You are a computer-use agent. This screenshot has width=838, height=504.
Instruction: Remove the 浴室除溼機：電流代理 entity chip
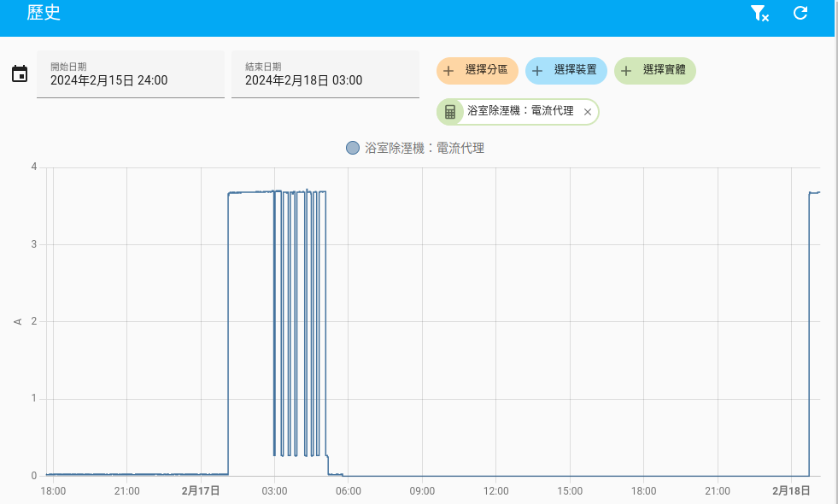tap(588, 112)
